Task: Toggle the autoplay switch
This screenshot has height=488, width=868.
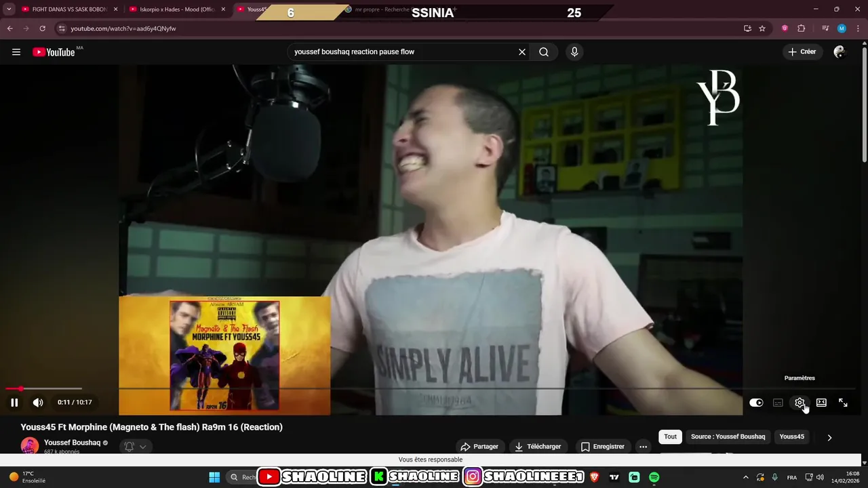Action: [756, 403]
